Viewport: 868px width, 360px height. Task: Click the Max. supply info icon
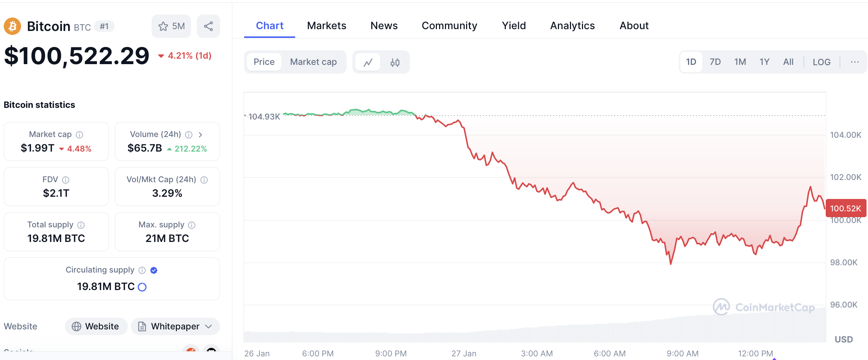click(x=192, y=225)
